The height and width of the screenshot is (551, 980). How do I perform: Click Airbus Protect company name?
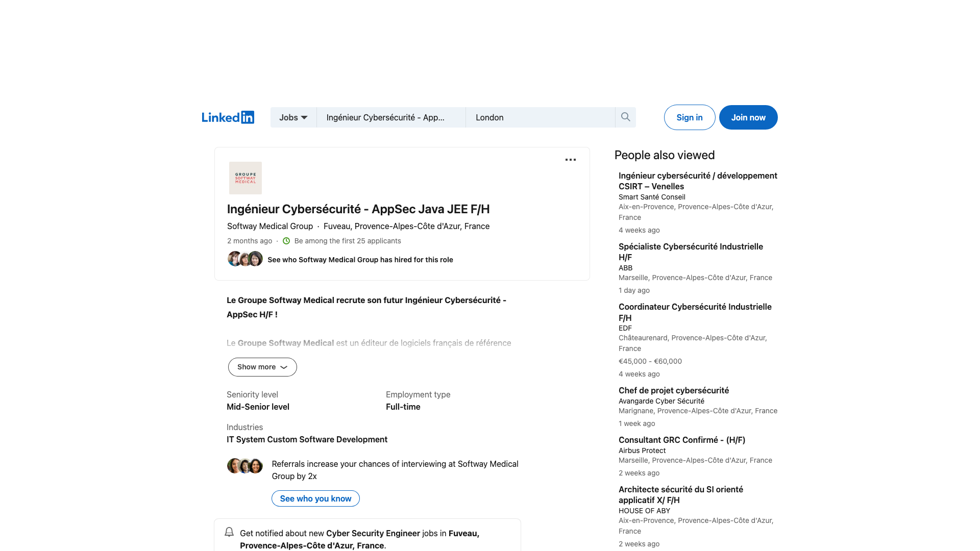click(x=642, y=450)
